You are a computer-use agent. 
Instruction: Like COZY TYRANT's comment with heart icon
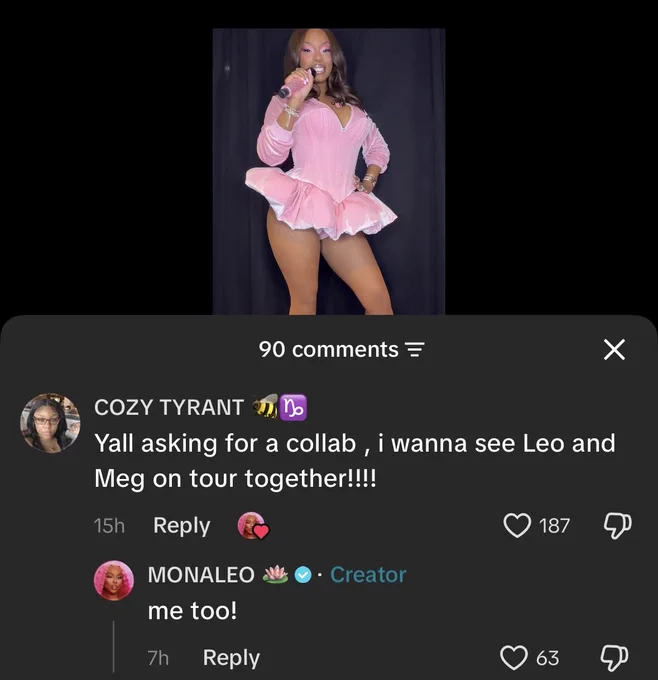(x=517, y=525)
